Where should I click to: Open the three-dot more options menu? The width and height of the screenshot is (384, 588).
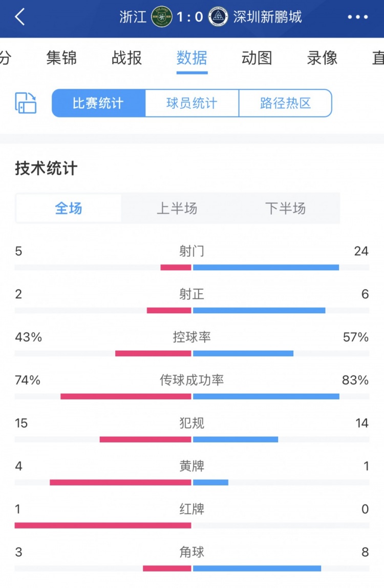click(x=357, y=17)
